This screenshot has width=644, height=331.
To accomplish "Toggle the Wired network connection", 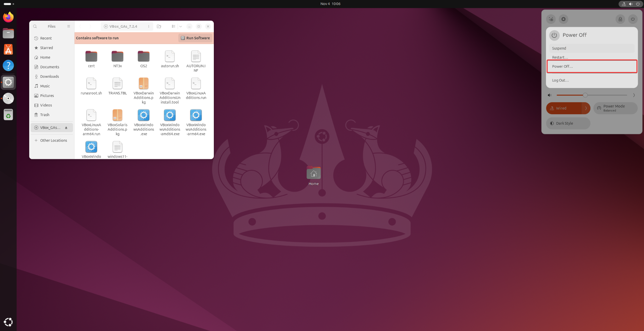I will 563,108.
